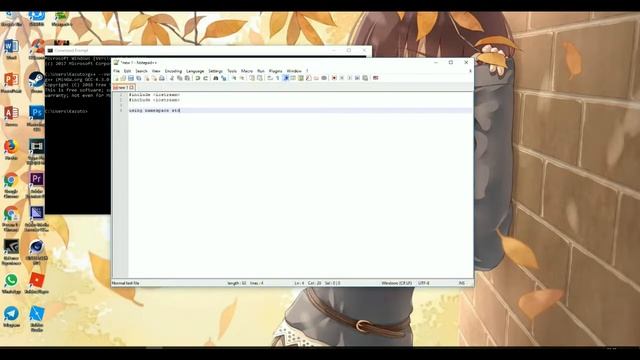This screenshot has height=360, width=640.
Task: Save the document with the Save icon
Action: (131, 78)
